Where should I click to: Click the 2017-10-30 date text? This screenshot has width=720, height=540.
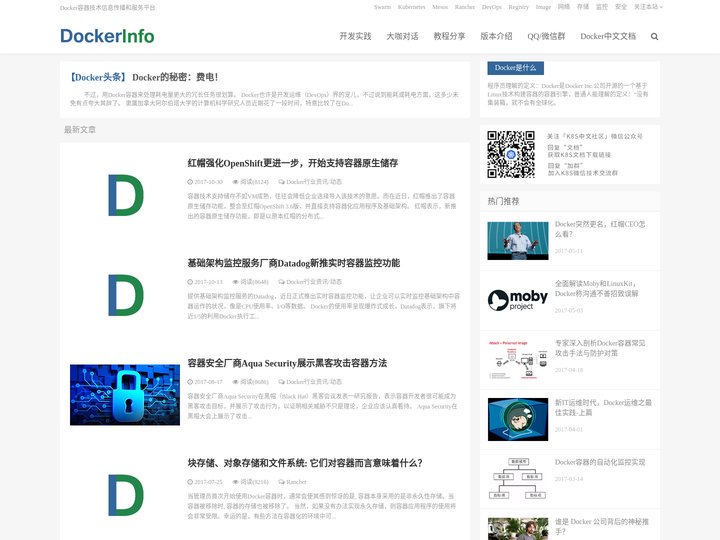tap(208, 182)
